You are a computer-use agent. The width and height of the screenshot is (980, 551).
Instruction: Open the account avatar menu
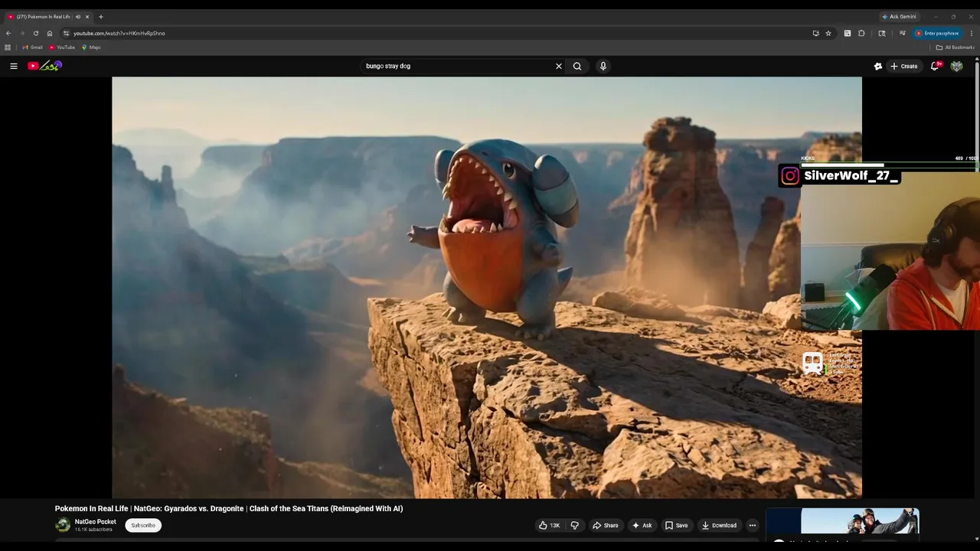(956, 66)
